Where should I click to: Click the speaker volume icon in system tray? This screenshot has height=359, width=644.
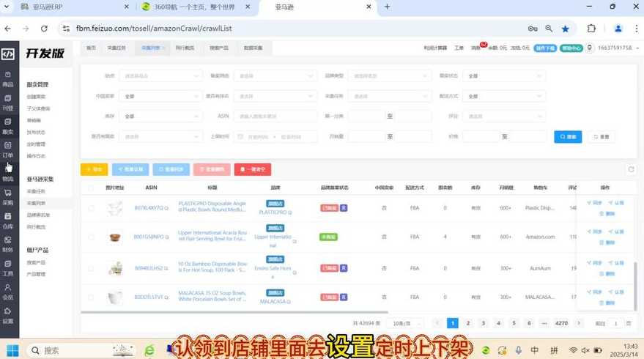click(585, 350)
